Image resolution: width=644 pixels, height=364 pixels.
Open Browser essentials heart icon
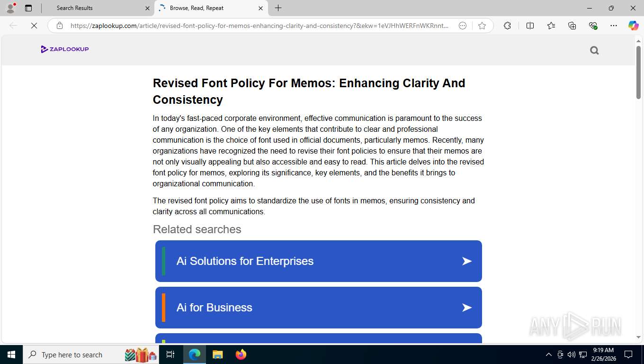coord(593,26)
